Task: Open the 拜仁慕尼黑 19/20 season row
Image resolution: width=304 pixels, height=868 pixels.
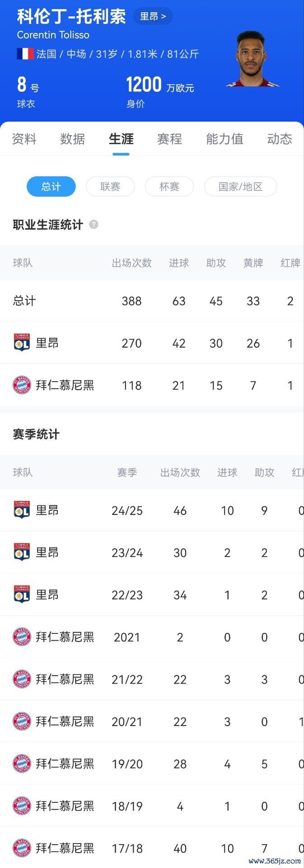Action: [152, 764]
